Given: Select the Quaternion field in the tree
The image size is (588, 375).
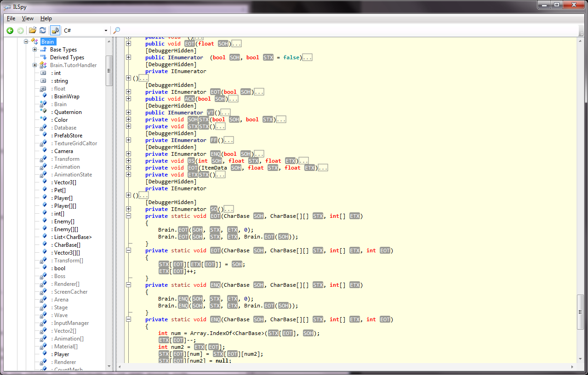Looking at the screenshot, I should pyautogui.click(x=68, y=112).
